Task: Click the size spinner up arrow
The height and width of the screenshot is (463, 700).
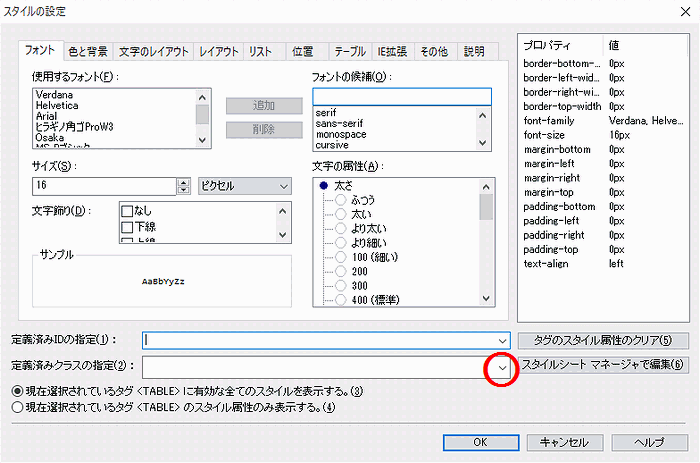Action: pos(183,181)
